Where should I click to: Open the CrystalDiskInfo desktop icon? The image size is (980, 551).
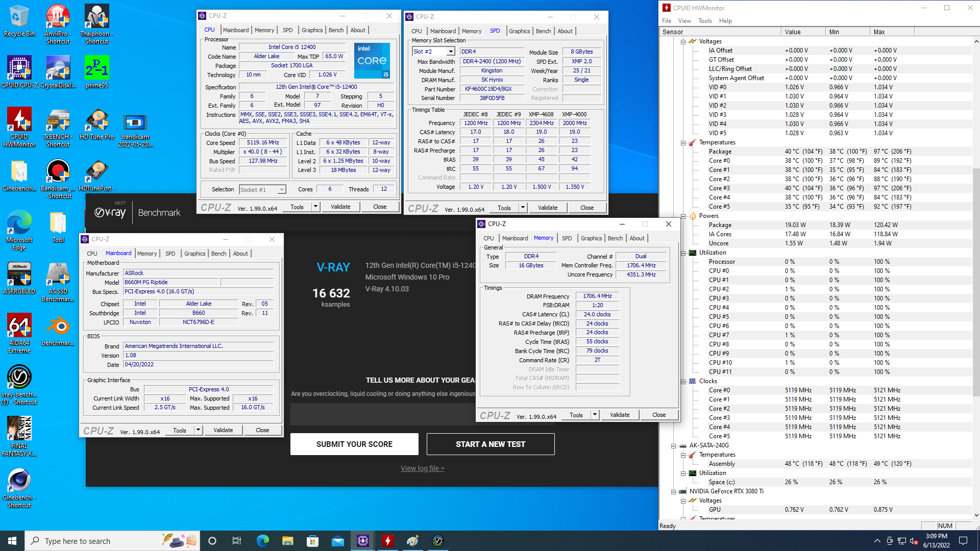(x=58, y=72)
